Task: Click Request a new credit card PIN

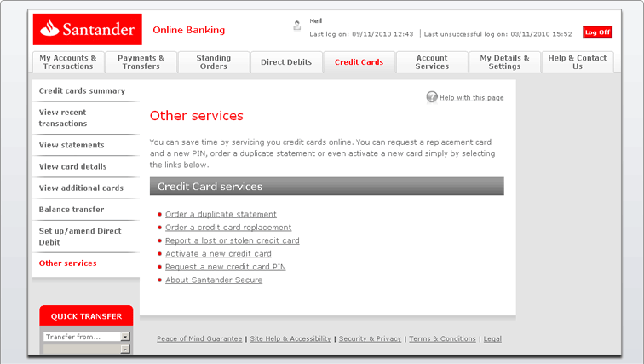Action: tap(226, 267)
